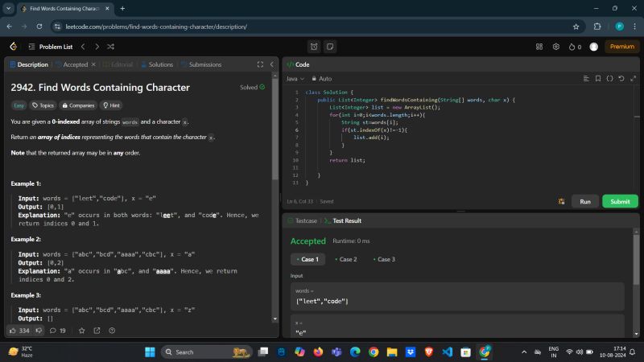The image size is (644, 362).
Task: Open the Solutions tab
Action: (157, 64)
